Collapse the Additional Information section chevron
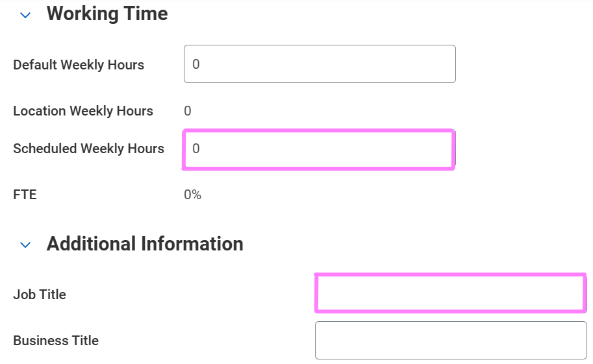Viewport: 593px width, 364px height. pos(25,245)
